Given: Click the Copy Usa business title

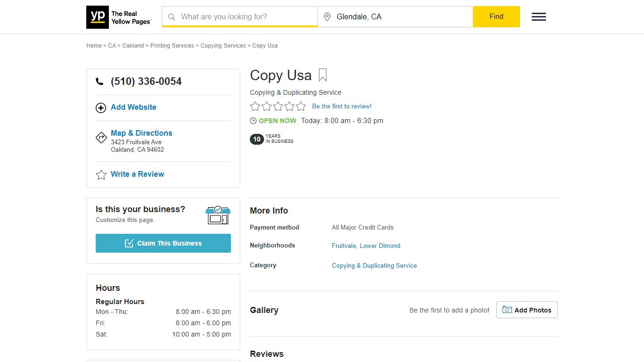Looking at the screenshot, I should (x=281, y=75).
